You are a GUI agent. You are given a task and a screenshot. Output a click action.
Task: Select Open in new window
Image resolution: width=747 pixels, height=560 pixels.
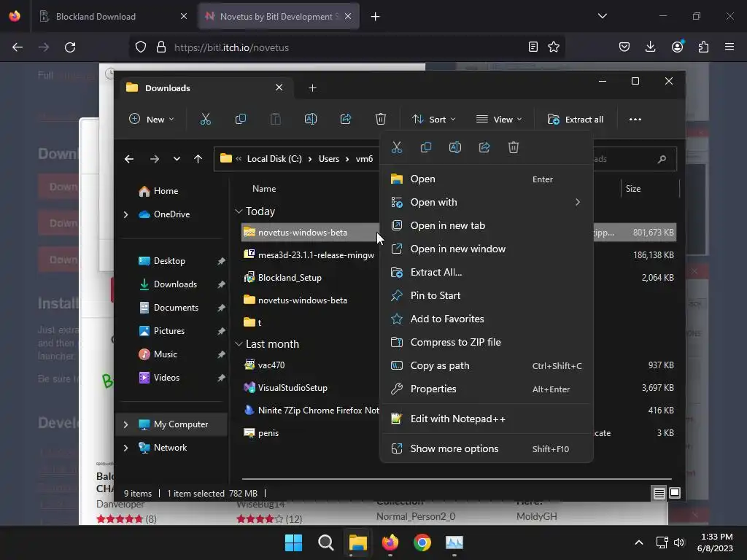(486, 249)
